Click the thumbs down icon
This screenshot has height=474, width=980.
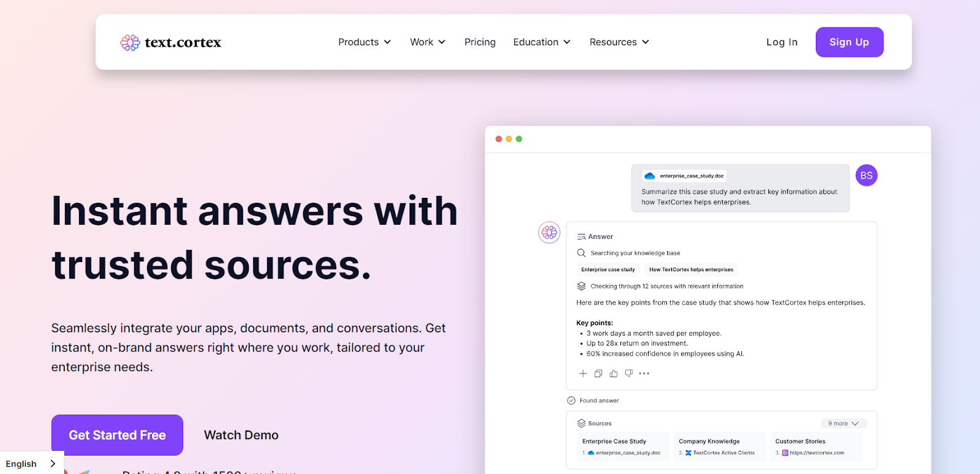coord(628,374)
